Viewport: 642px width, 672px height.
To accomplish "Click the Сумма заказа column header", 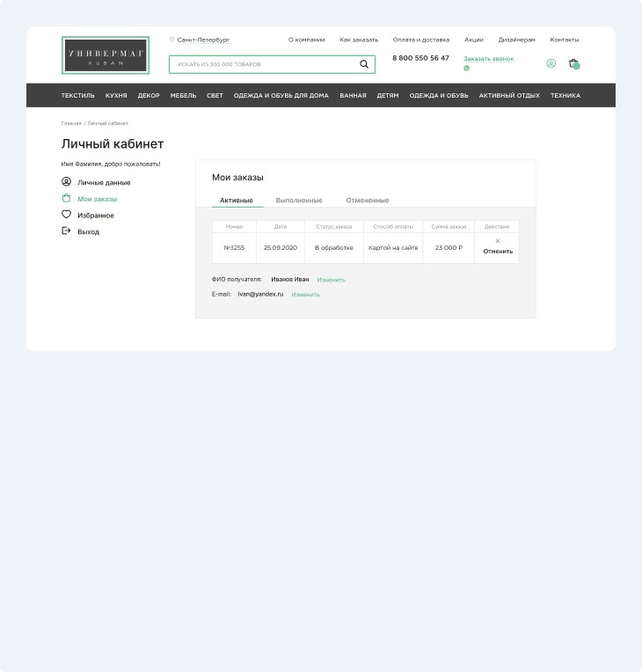I will 449,227.
